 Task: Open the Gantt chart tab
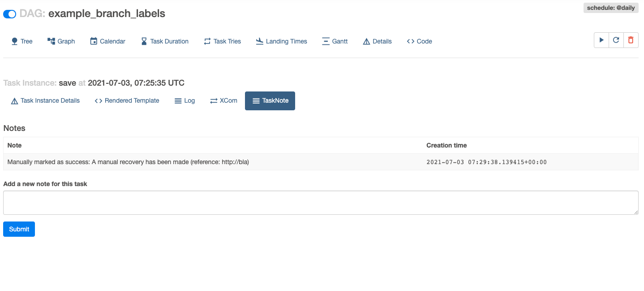335,41
